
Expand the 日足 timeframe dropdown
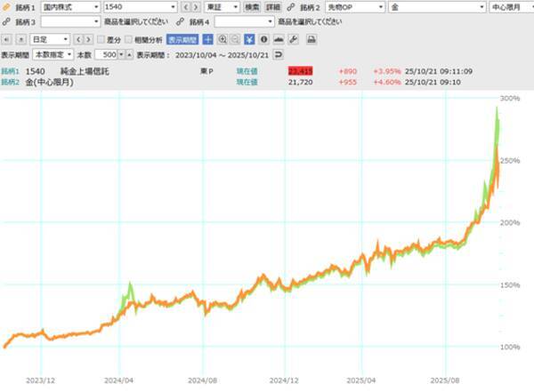(49, 39)
